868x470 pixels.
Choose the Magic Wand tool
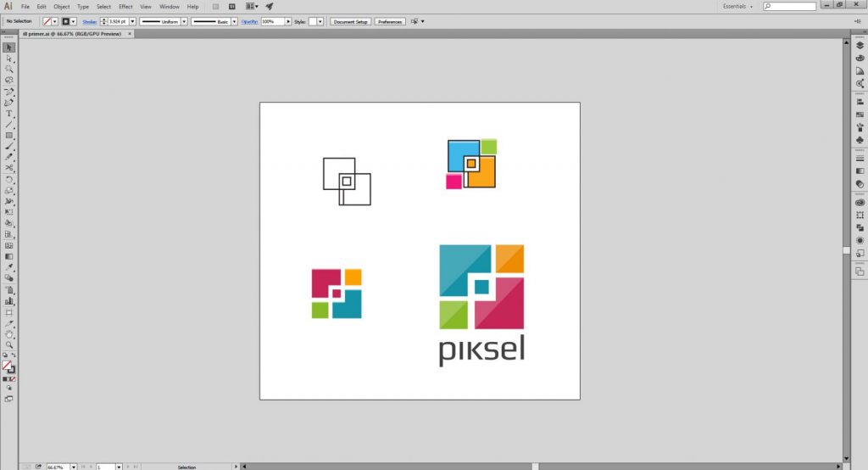point(9,70)
